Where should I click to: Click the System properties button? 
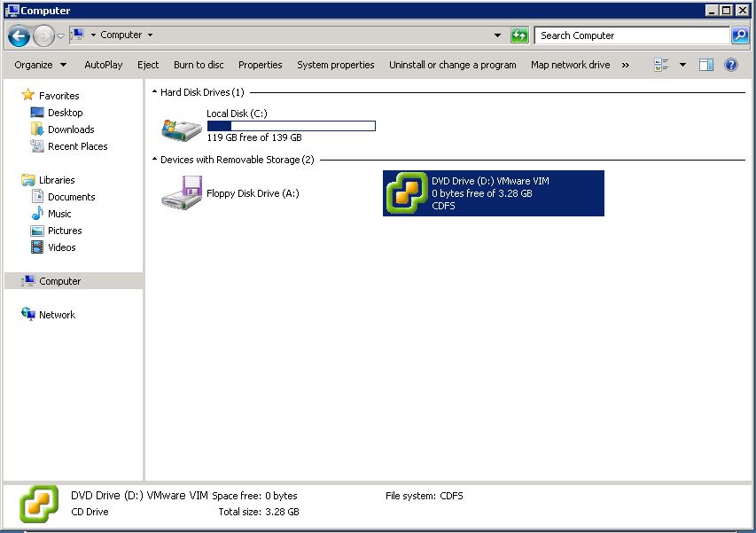(x=335, y=65)
